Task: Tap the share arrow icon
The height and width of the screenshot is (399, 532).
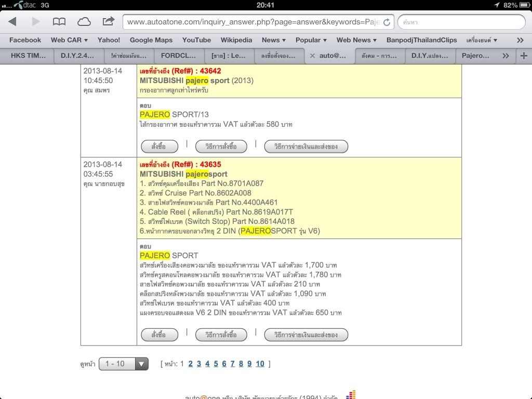Action: (x=108, y=21)
